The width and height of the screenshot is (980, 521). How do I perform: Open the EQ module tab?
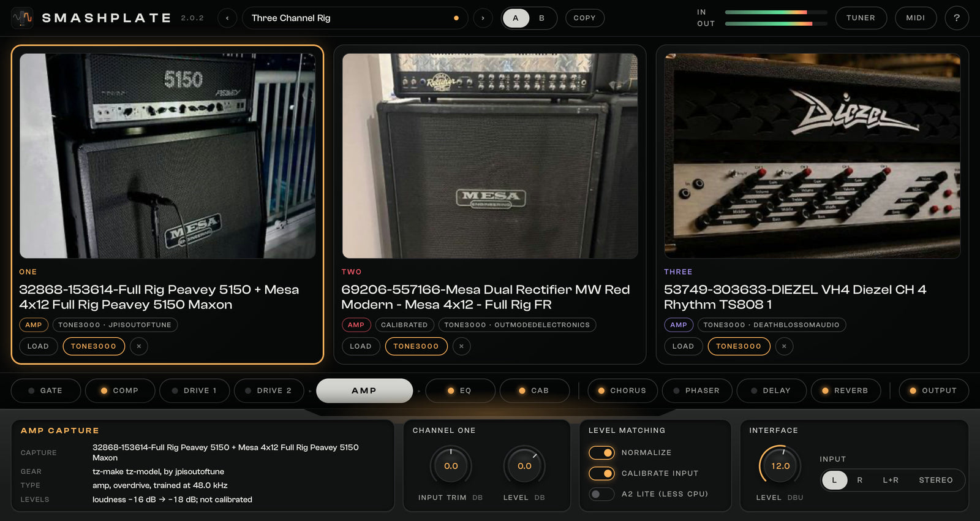tap(460, 390)
